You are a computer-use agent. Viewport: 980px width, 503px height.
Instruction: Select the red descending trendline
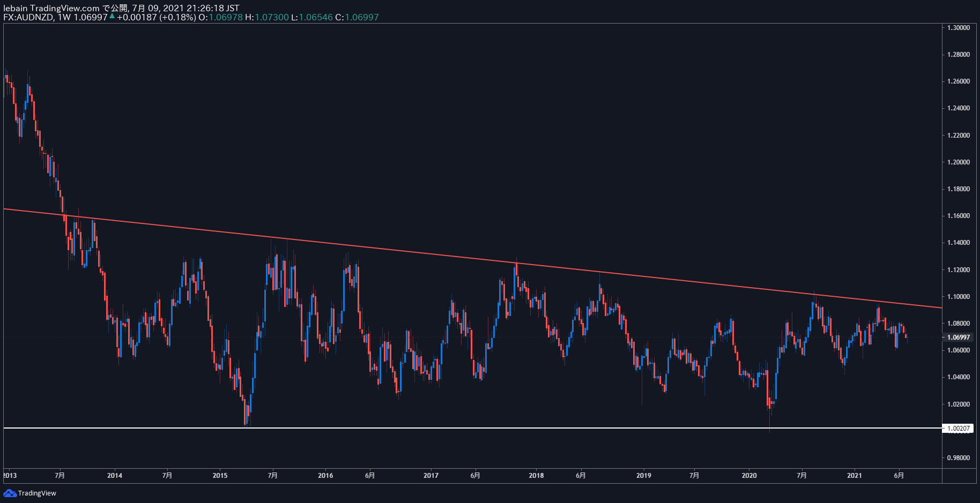click(x=472, y=258)
